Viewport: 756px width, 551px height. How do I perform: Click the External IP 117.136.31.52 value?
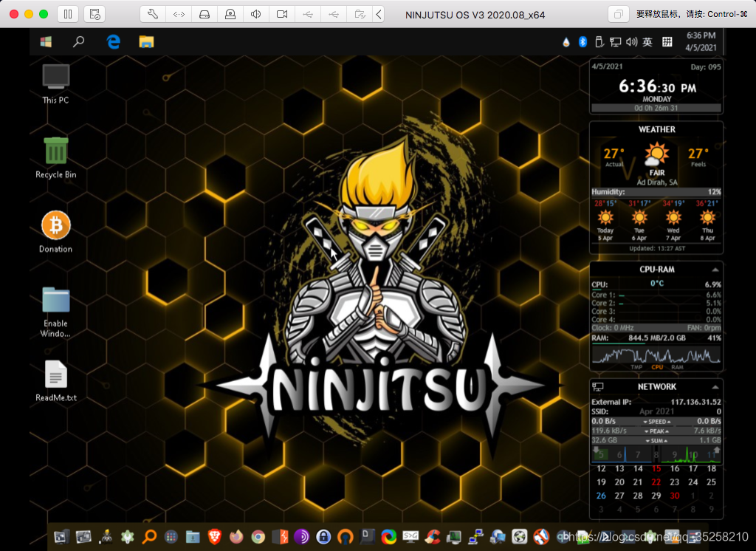point(695,402)
